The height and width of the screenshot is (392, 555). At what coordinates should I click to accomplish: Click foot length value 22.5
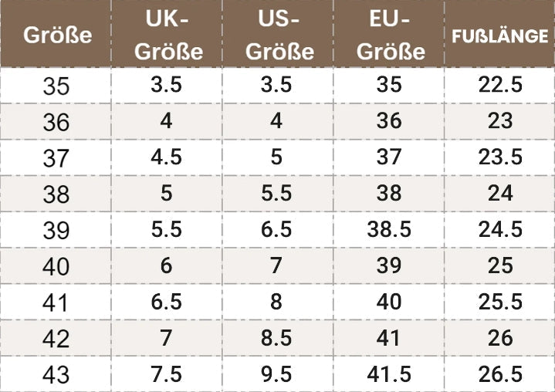[x=500, y=85]
